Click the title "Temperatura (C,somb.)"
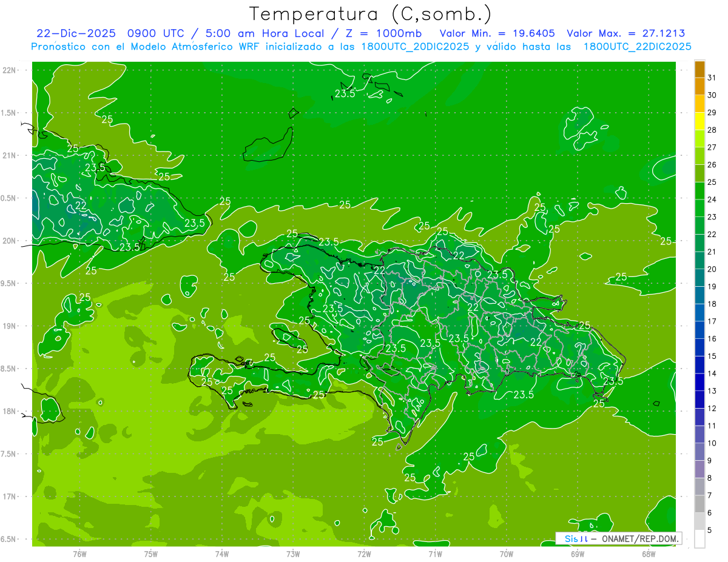728x562 pixels. coord(371,15)
